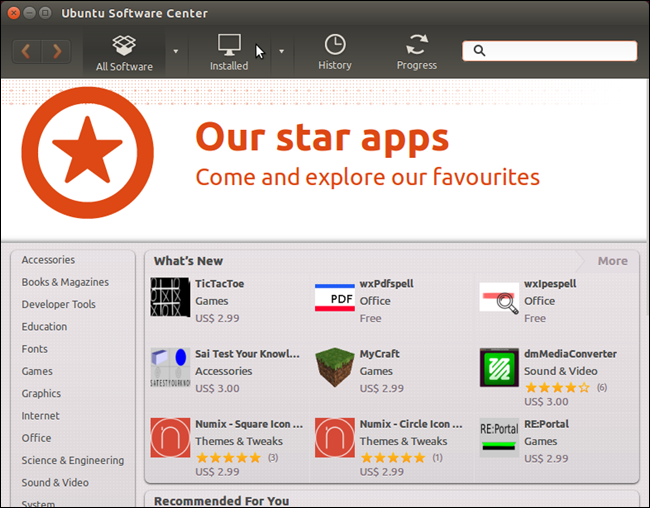Click the wxIpespell magnifier icon
This screenshot has width=650, height=508.
coord(499,298)
